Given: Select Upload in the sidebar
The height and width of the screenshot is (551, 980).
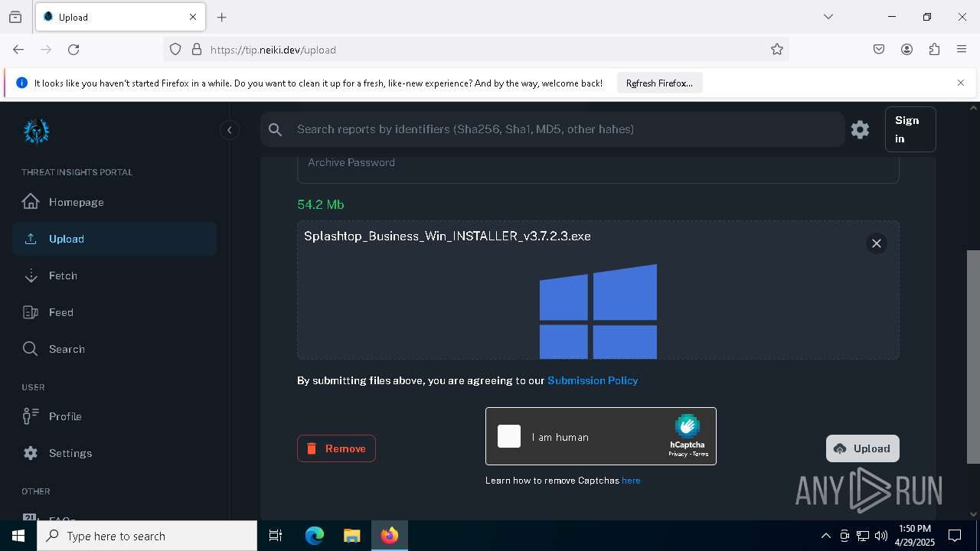Looking at the screenshot, I should pyautogui.click(x=114, y=239).
